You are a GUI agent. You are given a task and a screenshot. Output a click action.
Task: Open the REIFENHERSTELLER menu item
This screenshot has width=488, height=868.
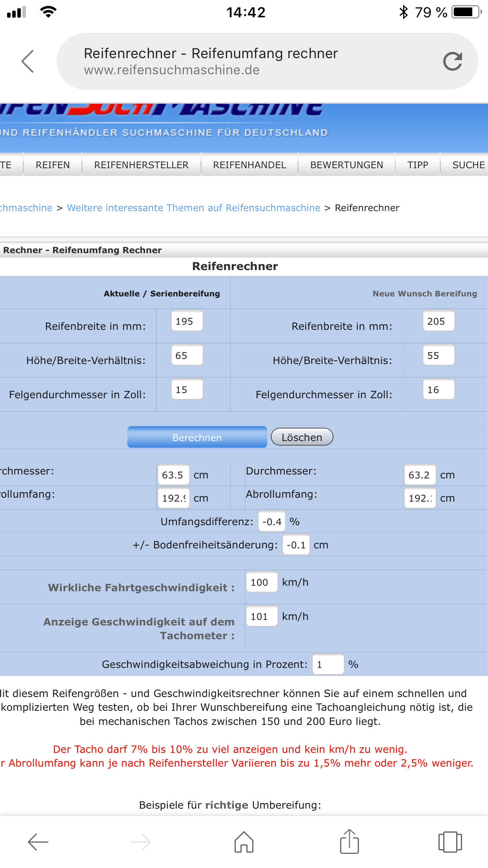coord(141,165)
